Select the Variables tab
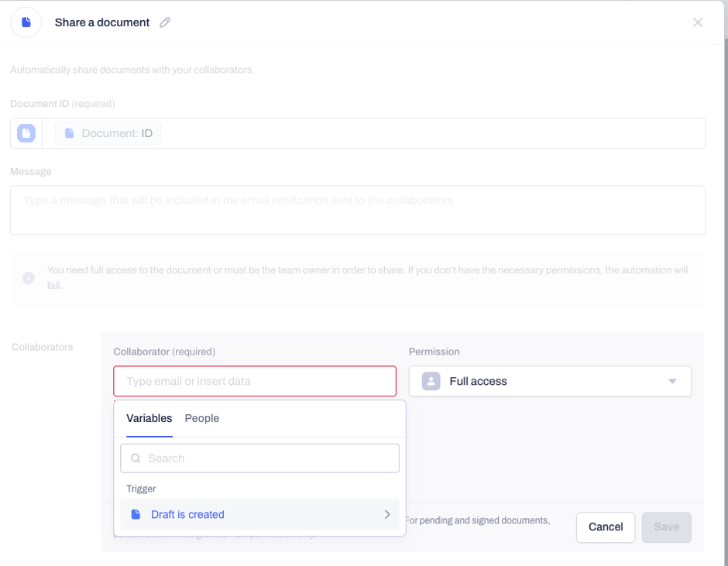Image resolution: width=728 pixels, height=566 pixels. [x=149, y=418]
